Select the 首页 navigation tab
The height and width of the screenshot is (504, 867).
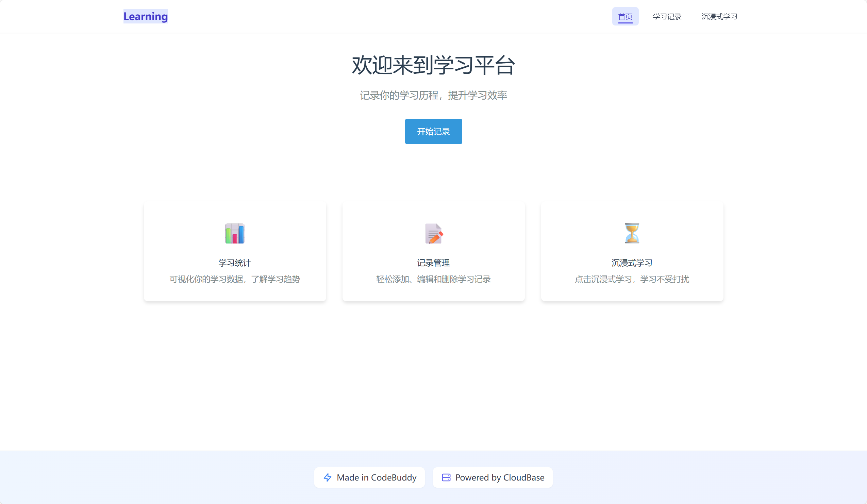(x=625, y=16)
